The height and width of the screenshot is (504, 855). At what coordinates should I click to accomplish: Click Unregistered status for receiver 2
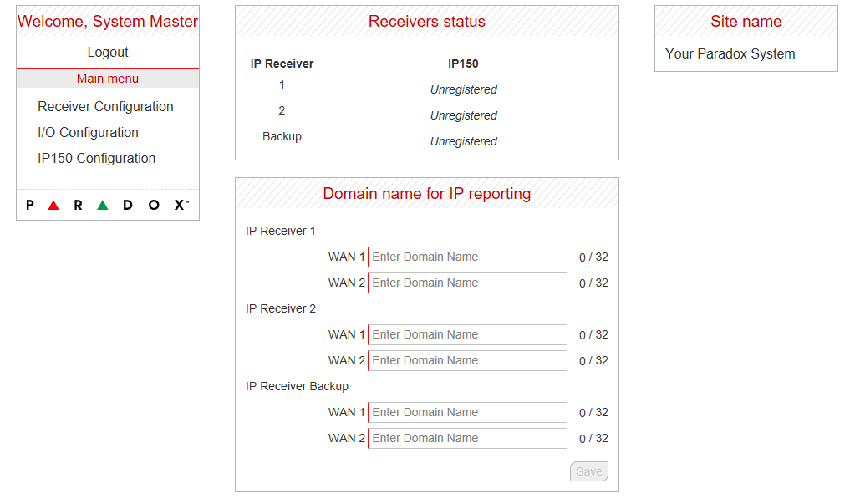pyautogui.click(x=464, y=115)
